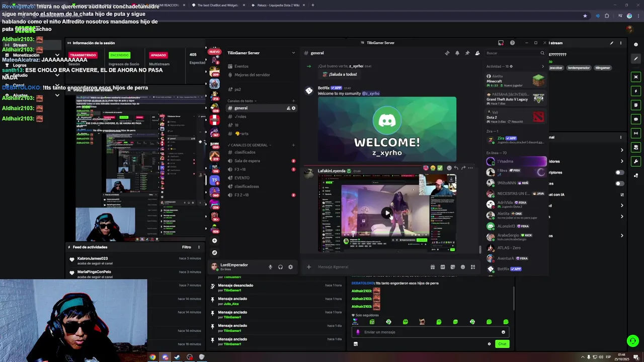The width and height of the screenshot is (644, 362).
Task: Click Discord Mensaje #general input field
Action: (371, 267)
